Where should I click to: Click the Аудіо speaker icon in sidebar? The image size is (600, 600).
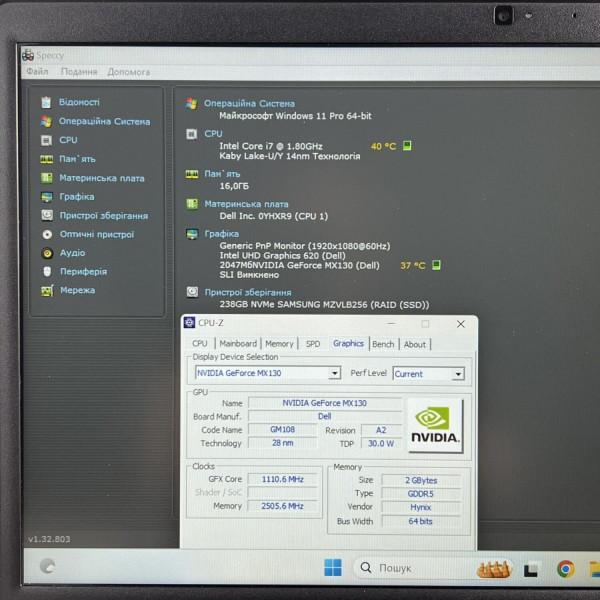tap(47, 253)
